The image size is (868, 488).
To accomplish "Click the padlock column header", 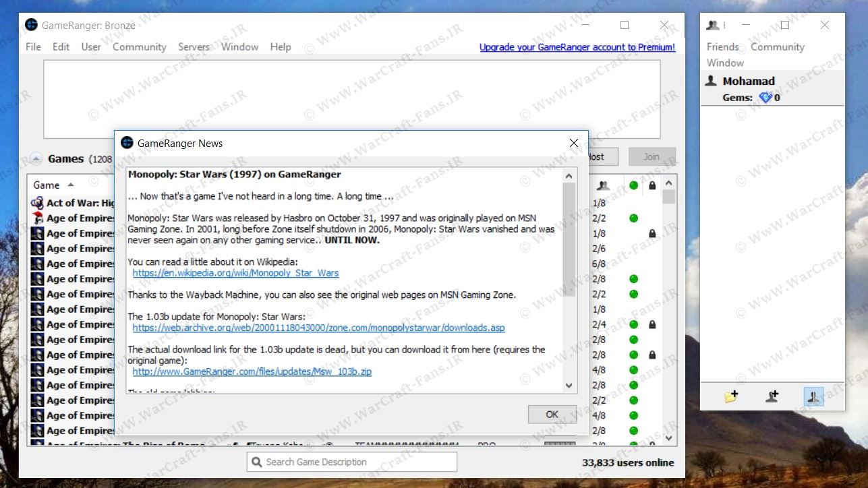I will 652,185.
